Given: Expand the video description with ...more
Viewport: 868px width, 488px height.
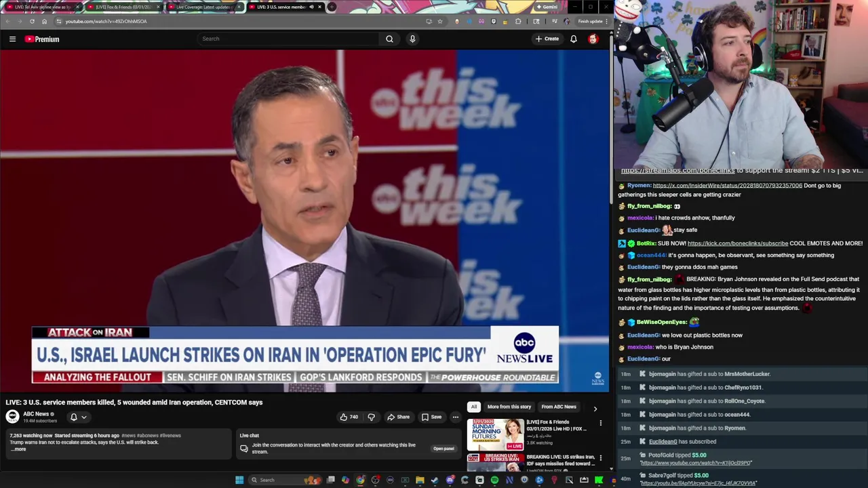Looking at the screenshot, I should pyautogui.click(x=19, y=449).
